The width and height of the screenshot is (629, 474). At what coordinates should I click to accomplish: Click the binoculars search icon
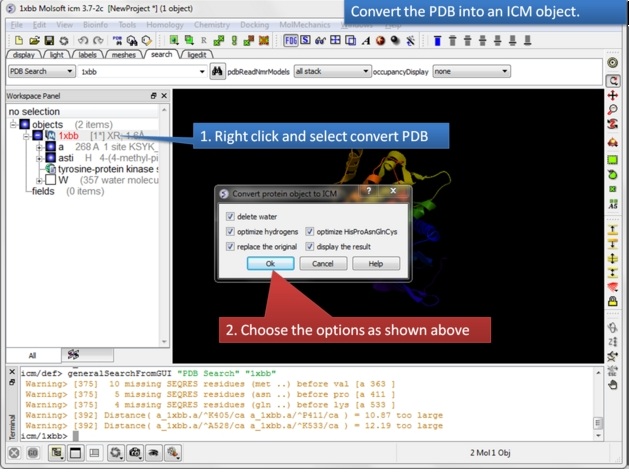[216, 72]
